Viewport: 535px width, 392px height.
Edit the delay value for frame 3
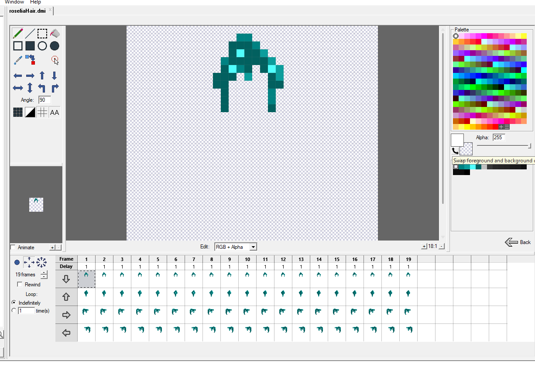point(122,266)
